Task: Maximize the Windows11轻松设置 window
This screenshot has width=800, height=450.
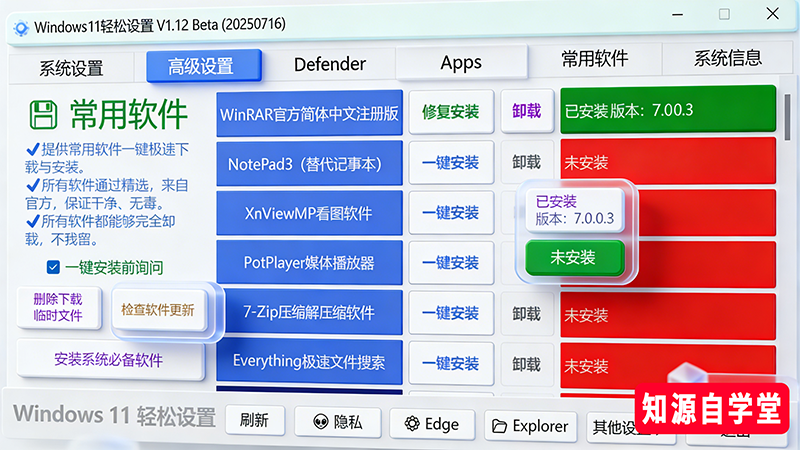Action: [x=724, y=14]
